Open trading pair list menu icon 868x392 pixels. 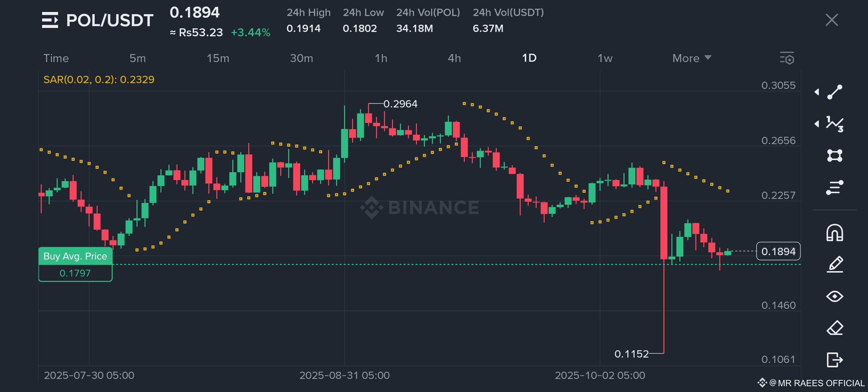(x=50, y=20)
